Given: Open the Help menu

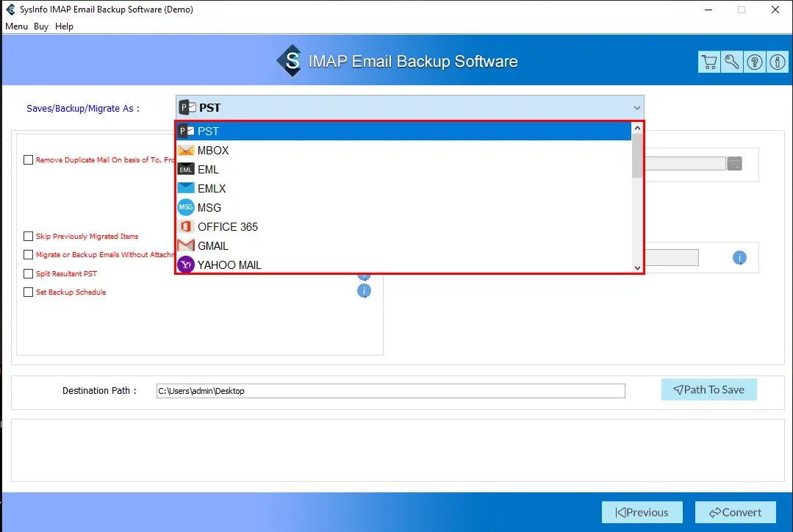Looking at the screenshot, I should pos(64,26).
